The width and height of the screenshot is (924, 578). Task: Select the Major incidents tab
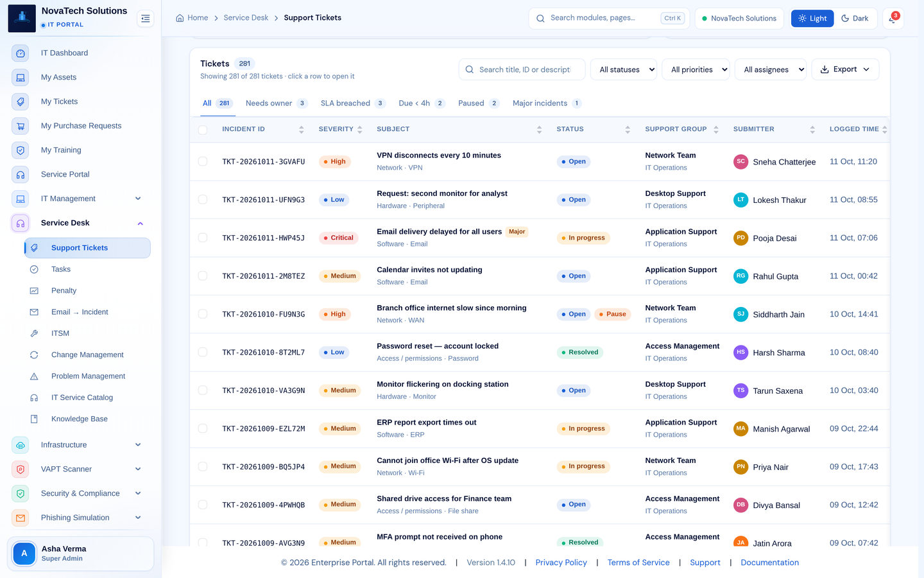(x=547, y=103)
